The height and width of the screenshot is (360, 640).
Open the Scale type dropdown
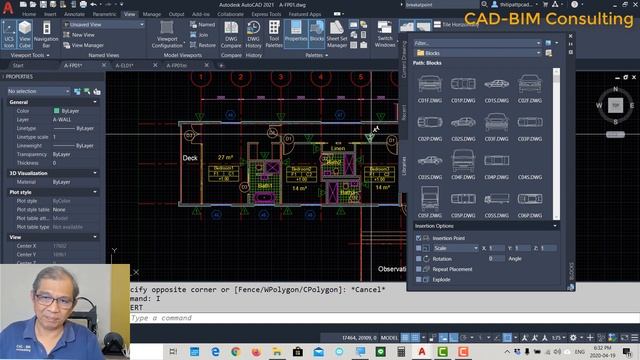[x=456, y=248]
